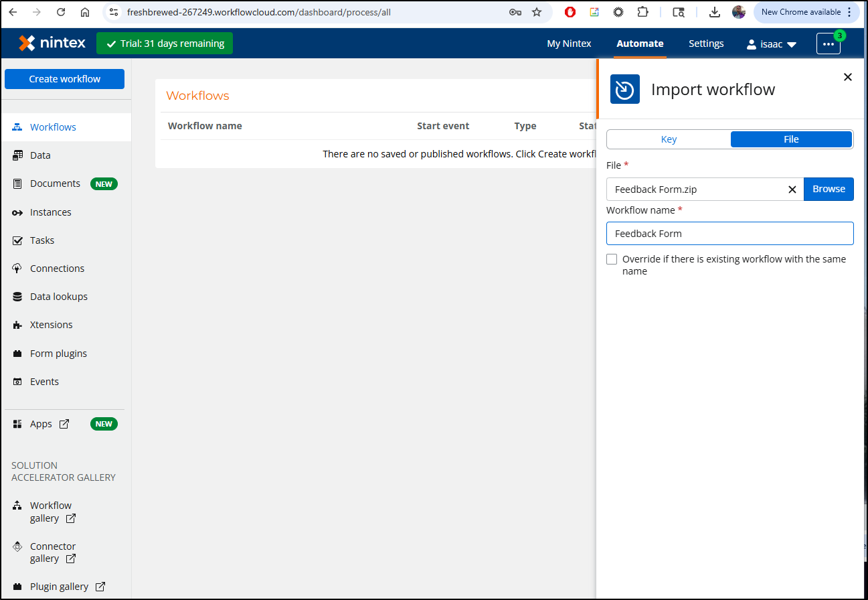The image size is (868, 600).
Task: Click the Browse file button
Action: coord(829,189)
